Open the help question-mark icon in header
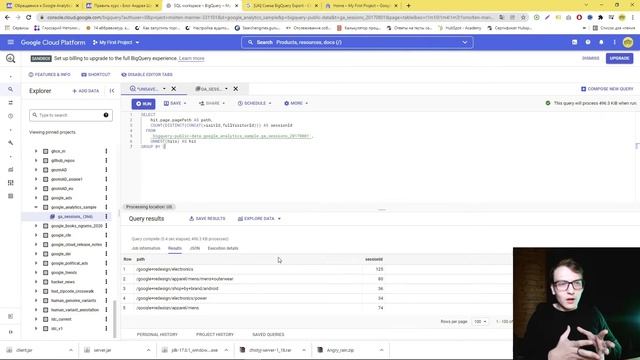 click(x=588, y=42)
